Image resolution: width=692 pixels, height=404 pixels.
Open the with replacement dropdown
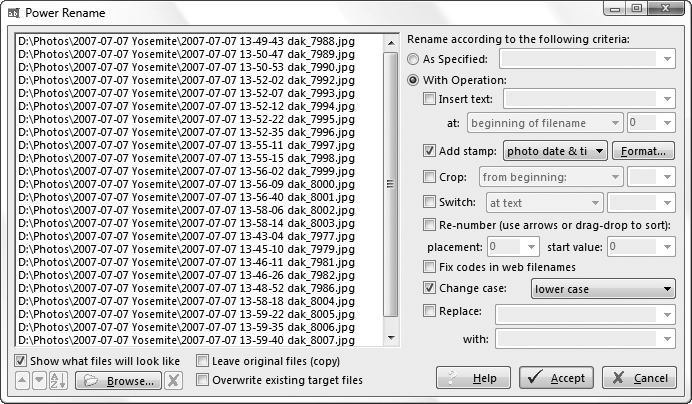tap(585, 339)
